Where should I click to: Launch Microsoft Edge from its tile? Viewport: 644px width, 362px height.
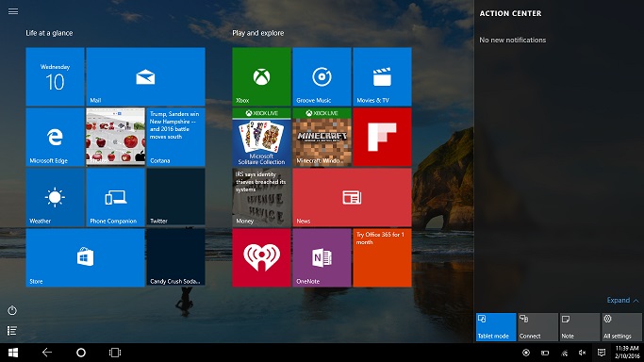coord(55,137)
